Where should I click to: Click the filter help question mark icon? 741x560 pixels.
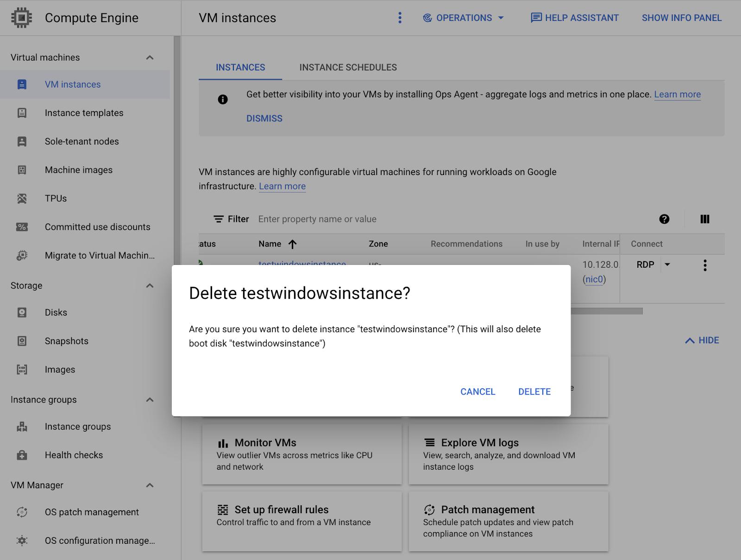(x=664, y=219)
